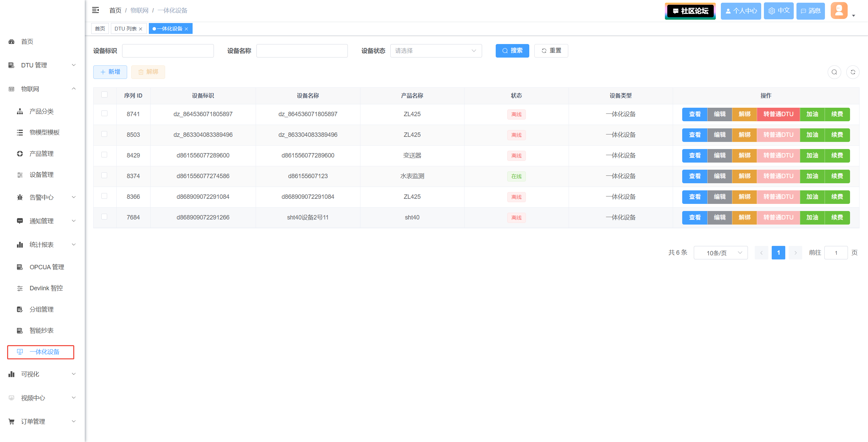This screenshot has height=442, width=868.
Task: Switch to the 首页 tab
Action: [x=100, y=29]
